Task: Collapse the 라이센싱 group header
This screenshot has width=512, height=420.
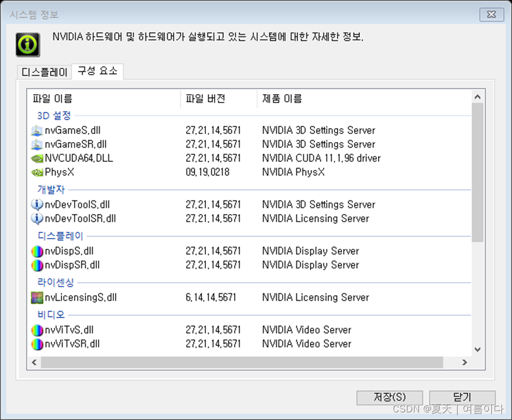Action: pyautogui.click(x=56, y=283)
